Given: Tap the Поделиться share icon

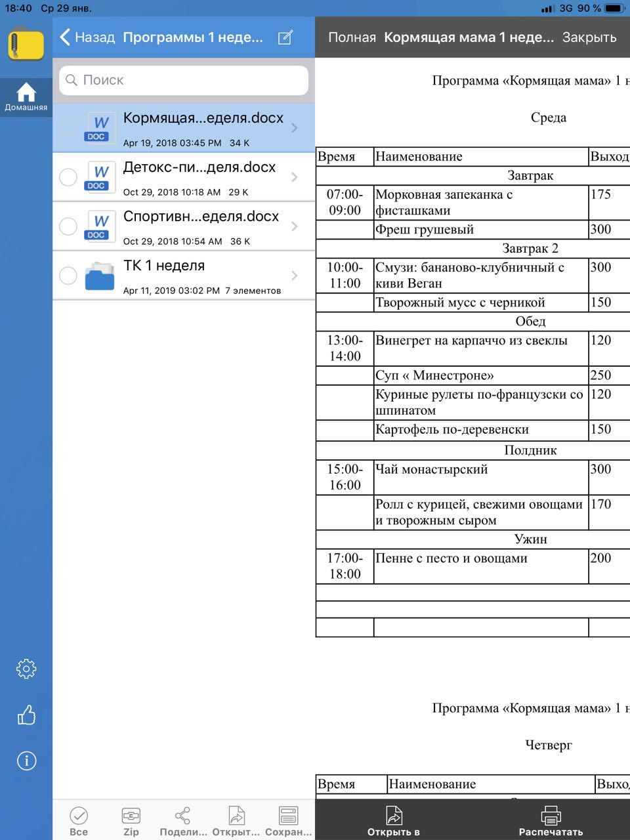Looking at the screenshot, I should click(x=183, y=821).
